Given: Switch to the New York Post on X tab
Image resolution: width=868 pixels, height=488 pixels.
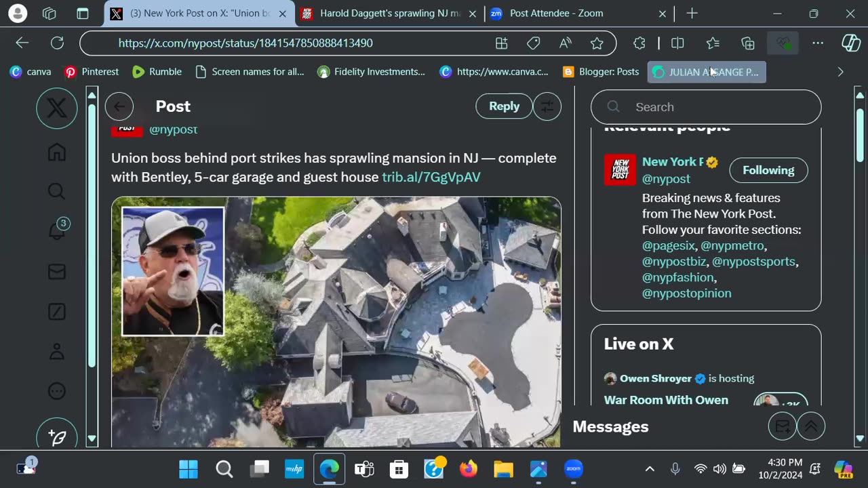Looking at the screenshot, I should 200,14.
